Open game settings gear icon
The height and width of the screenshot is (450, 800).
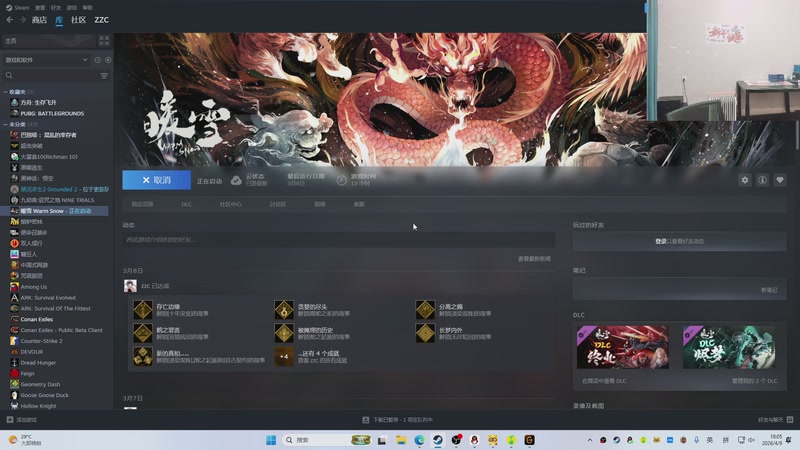pos(745,180)
